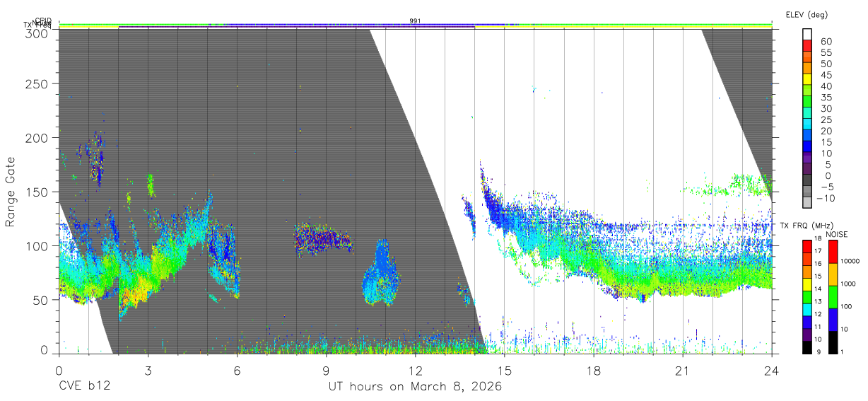The width and height of the screenshot is (868, 401).
Task: Click the 100 label in NOISE legend
Action: pos(845,306)
